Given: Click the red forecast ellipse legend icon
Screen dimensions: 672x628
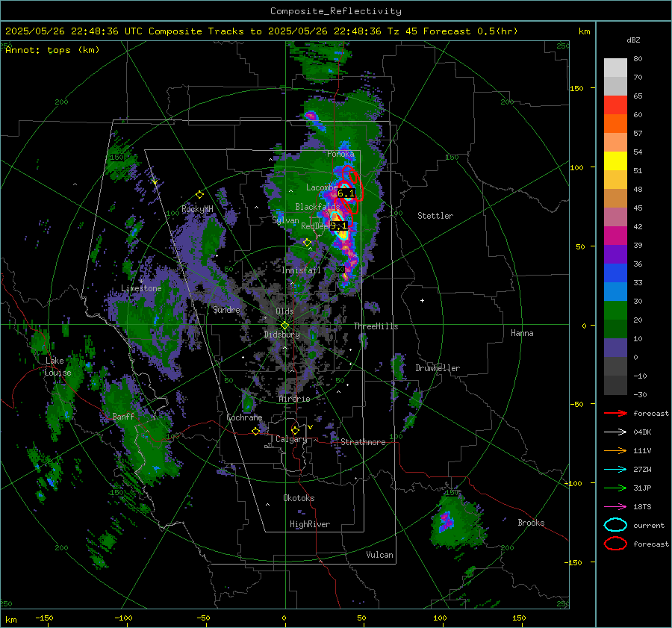Looking at the screenshot, I should pyautogui.click(x=615, y=544).
